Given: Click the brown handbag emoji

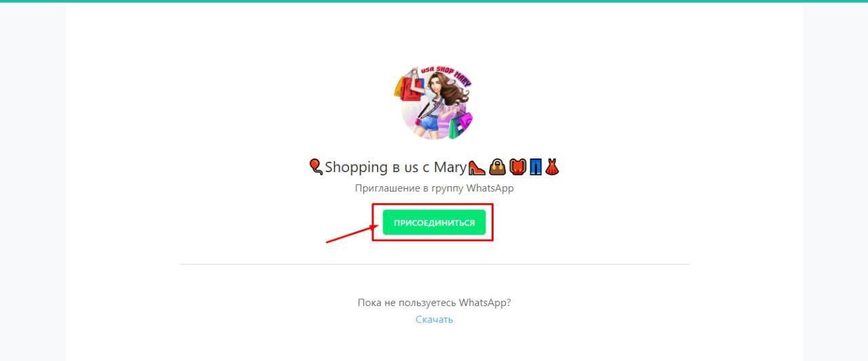Looking at the screenshot, I should click(x=497, y=166).
